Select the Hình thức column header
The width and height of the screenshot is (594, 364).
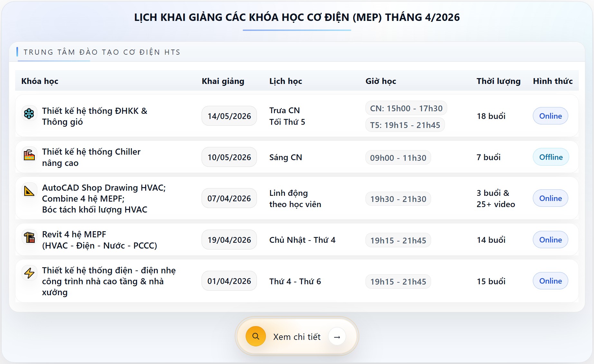pos(553,81)
